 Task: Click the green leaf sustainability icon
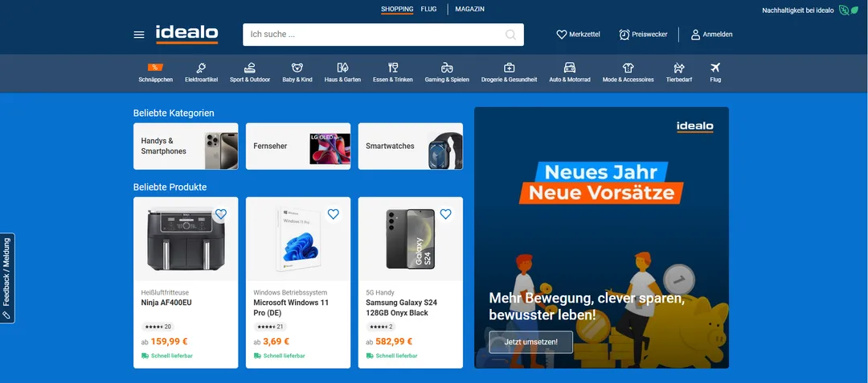tap(848, 10)
